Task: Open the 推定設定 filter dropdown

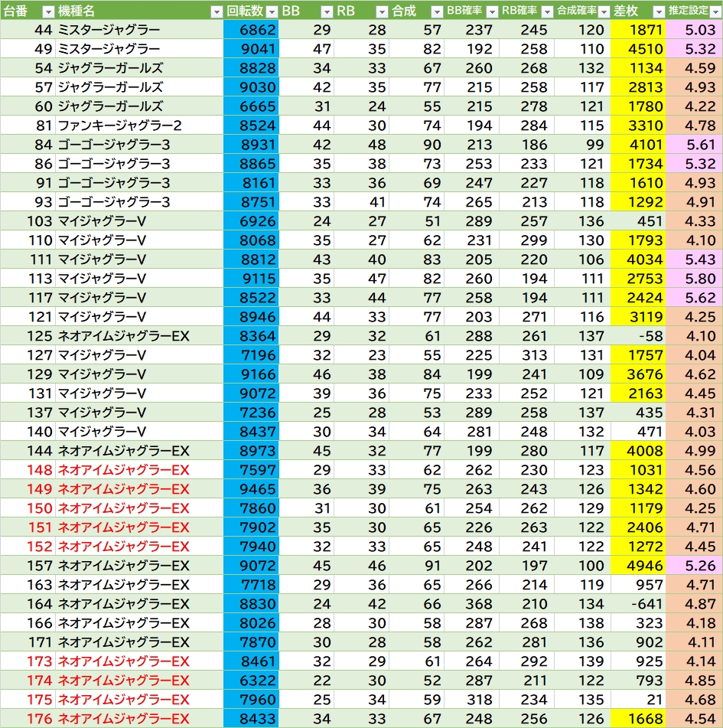Action: [x=715, y=11]
